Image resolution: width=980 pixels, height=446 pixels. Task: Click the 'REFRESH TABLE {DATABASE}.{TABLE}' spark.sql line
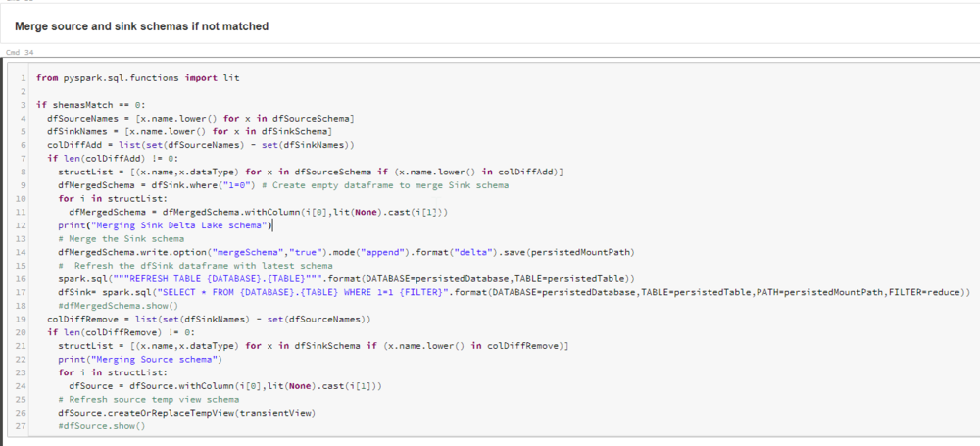point(347,279)
